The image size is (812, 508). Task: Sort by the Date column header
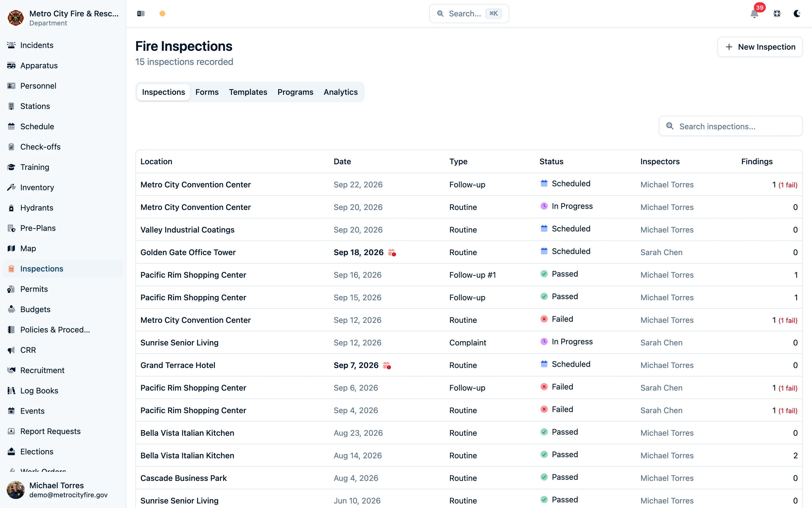342,161
